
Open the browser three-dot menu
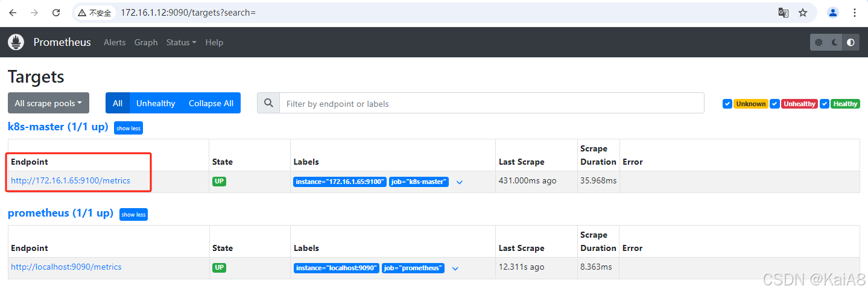click(x=854, y=13)
